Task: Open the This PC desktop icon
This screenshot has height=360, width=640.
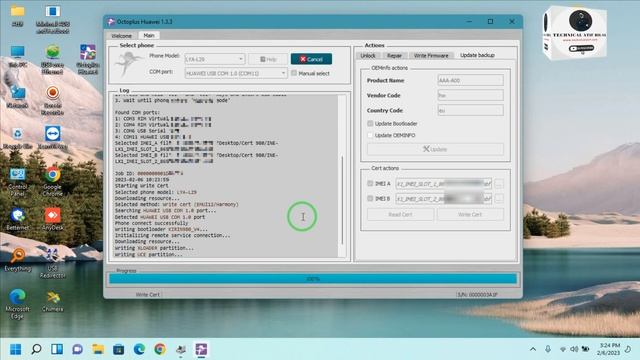Action: (18, 56)
